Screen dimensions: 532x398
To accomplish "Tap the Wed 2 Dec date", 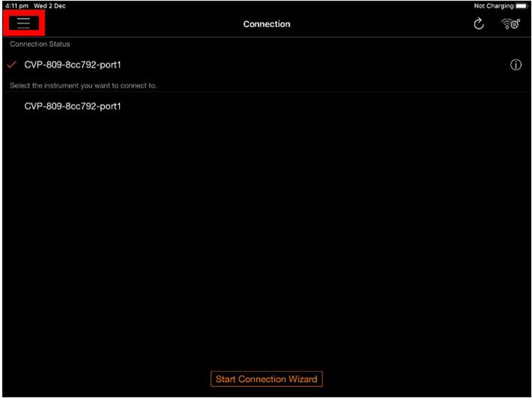I will point(50,6).
